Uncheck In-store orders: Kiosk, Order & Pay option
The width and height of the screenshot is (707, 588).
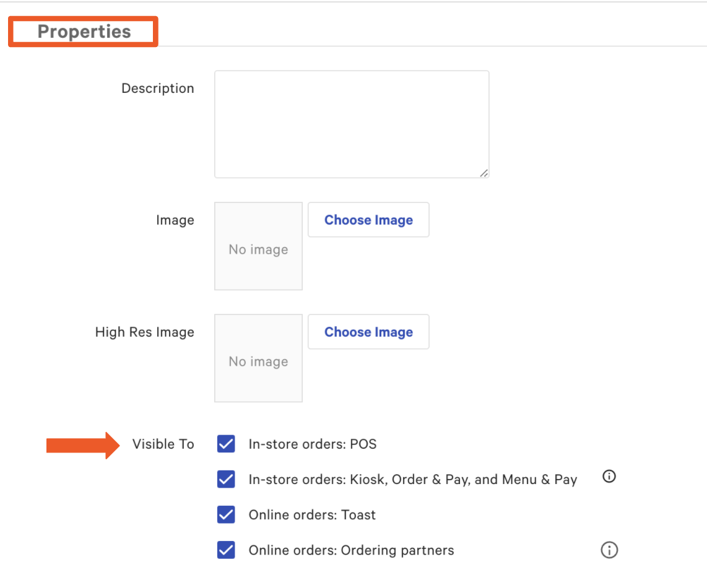tap(226, 479)
